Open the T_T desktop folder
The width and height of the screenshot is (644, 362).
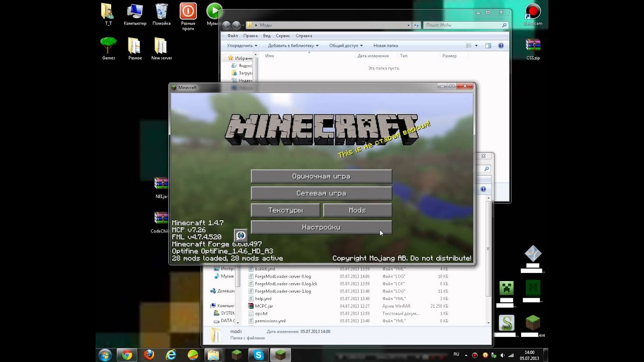tap(108, 14)
